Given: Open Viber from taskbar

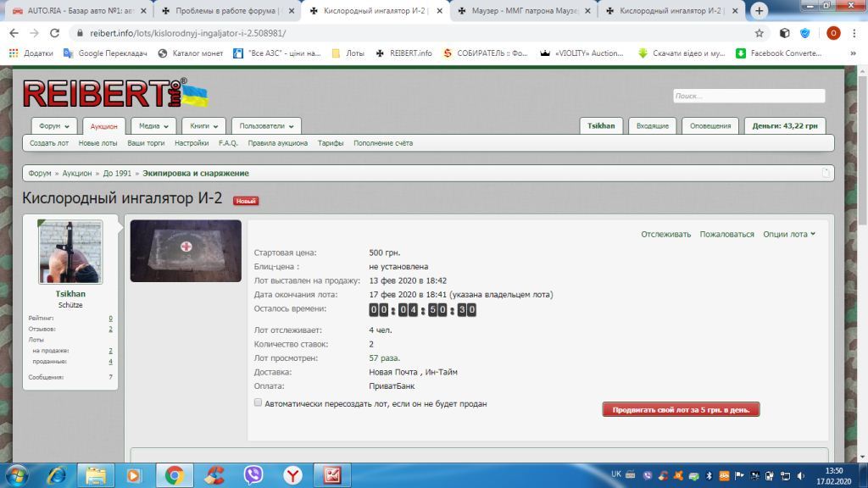Looking at the screenshot, I should [253, 475].
